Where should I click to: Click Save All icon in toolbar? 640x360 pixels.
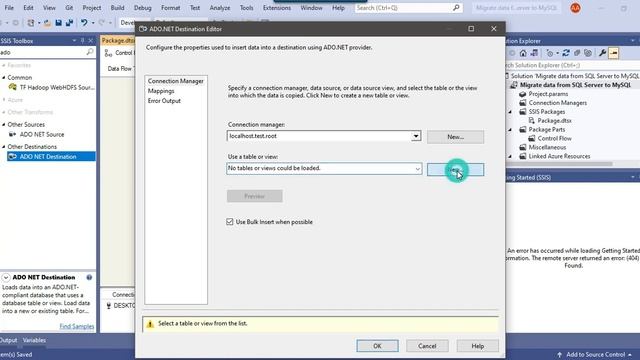[x=69, y=23]
